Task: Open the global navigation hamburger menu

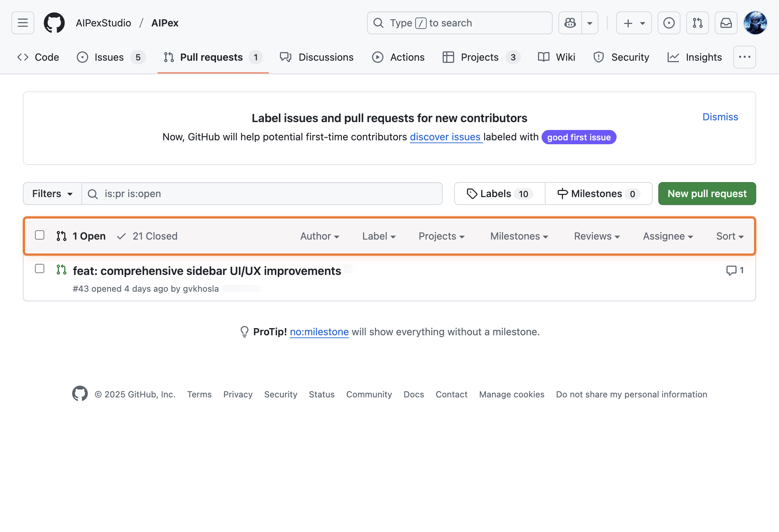Action: (22, 22)
